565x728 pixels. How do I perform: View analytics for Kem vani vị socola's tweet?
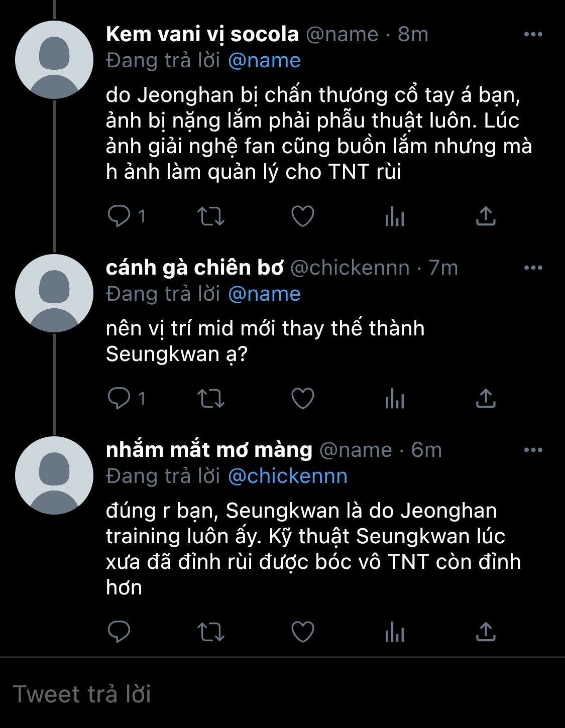click(x=394, y=216)
